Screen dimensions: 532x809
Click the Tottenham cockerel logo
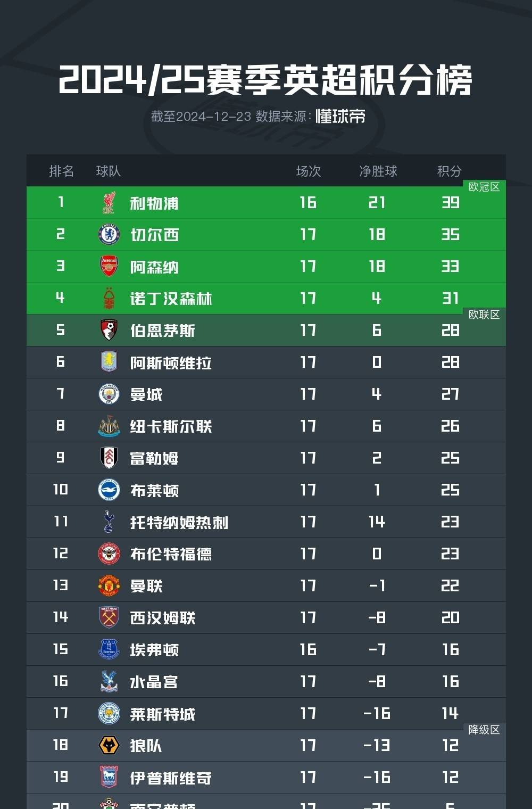(x=109, y=522)
